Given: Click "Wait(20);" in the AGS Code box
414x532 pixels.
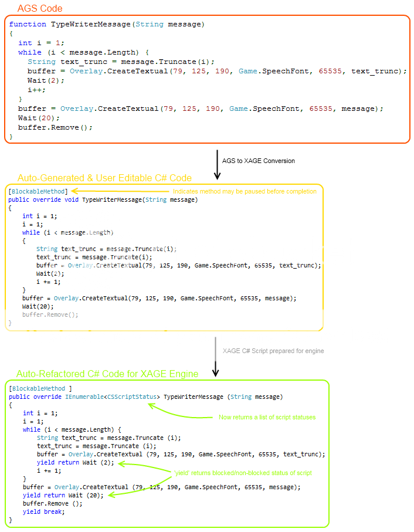Looking at the screenshot, I should (39, 118).
